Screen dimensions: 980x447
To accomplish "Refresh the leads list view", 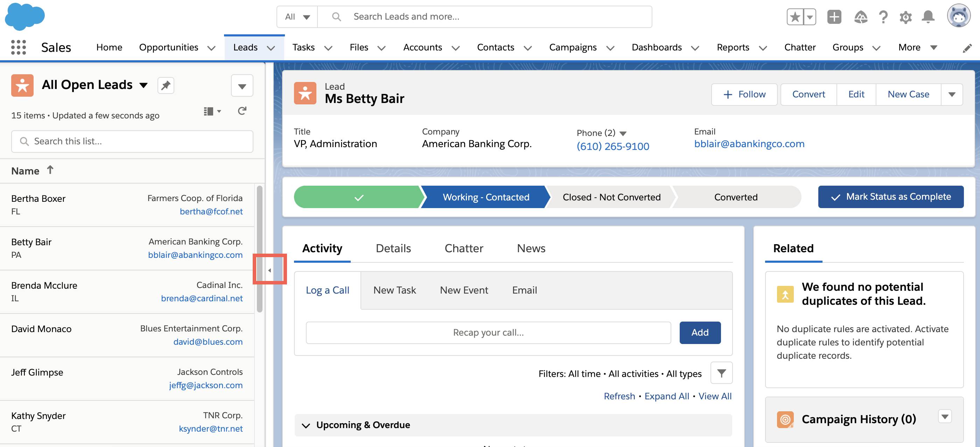I will [242, 111].
